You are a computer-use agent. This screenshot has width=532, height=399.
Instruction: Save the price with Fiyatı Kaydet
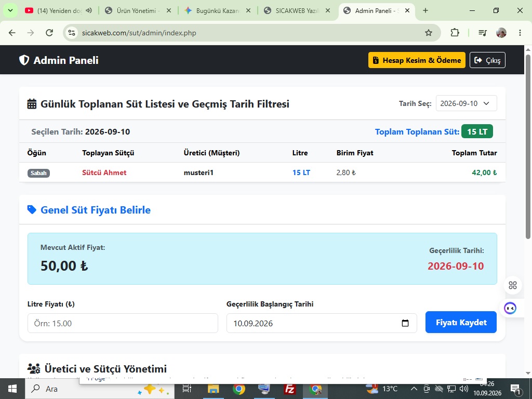tap(461, 322)
